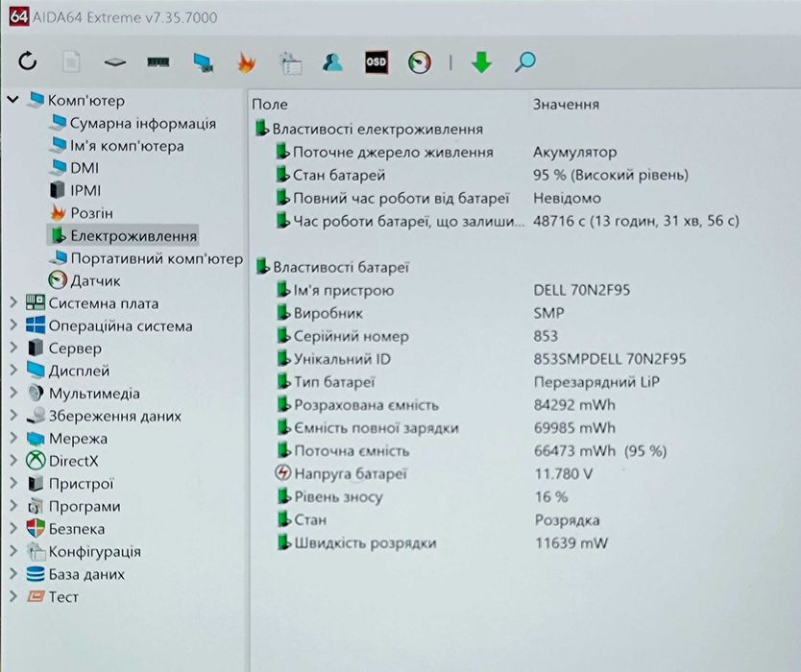This screenshot has width=801, height=672.
Task: Open Портативний комп'ютер tree item
Action: click(146, 258)
